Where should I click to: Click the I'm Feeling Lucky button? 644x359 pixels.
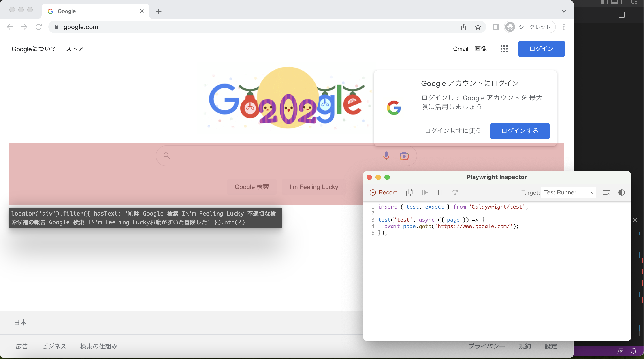click(x=314, y=187)
